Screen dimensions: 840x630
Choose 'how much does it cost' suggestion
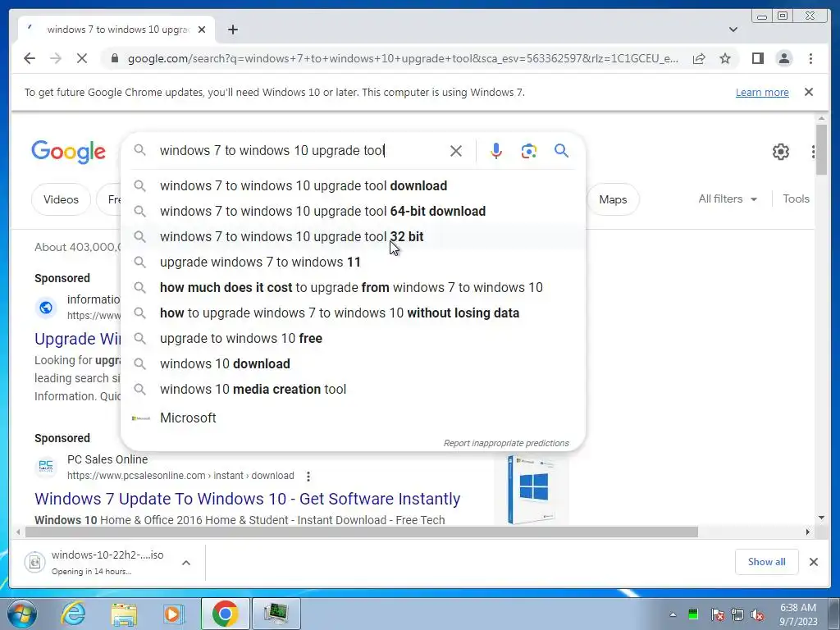[x=353, y=287]
